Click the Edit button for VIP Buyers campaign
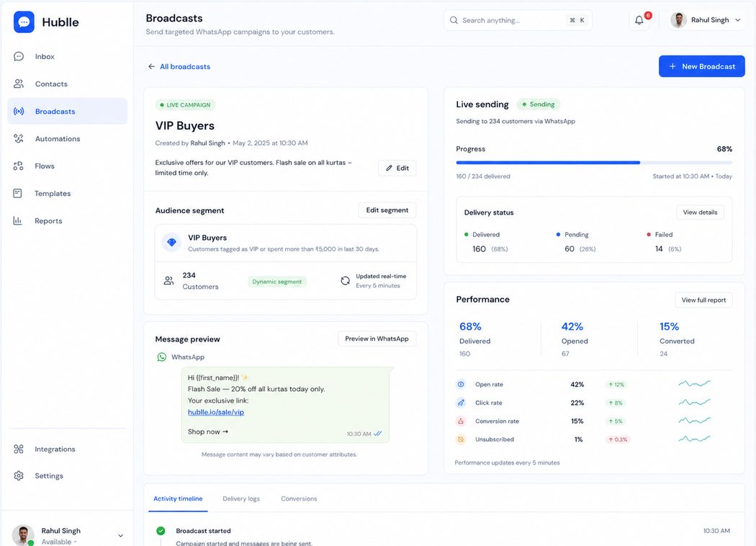The width and height of the screenshot is (756, 546). (x=397, y=168)
